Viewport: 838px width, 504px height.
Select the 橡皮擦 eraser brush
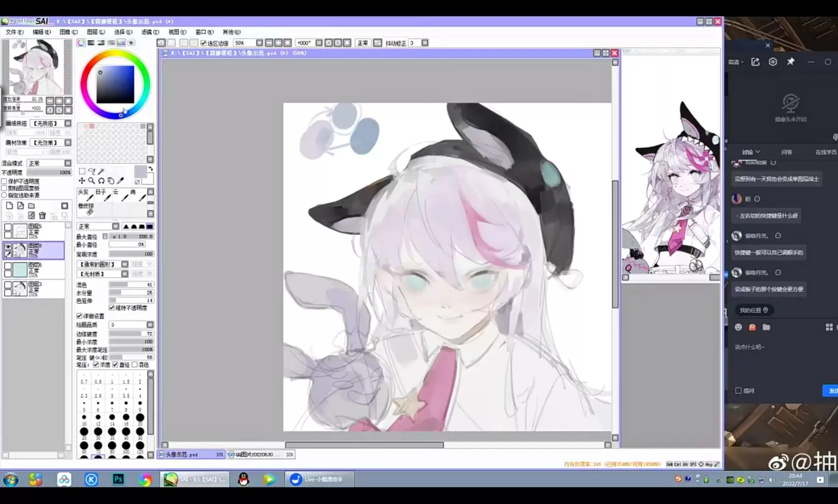tap(89, 209)
